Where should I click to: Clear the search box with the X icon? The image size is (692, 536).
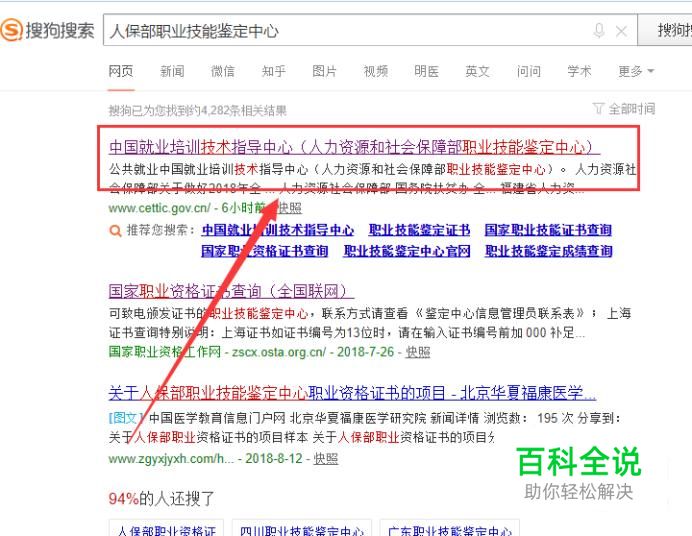click(621, 31)
